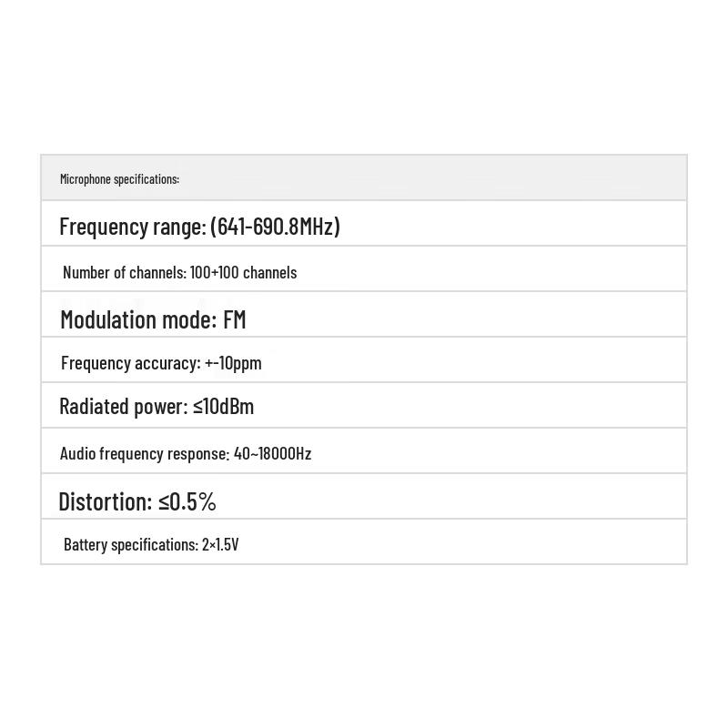This screenshot has height=728, width=728.
Task: Click the 'Audio frequency response:' label
Action: pos(145,453)
